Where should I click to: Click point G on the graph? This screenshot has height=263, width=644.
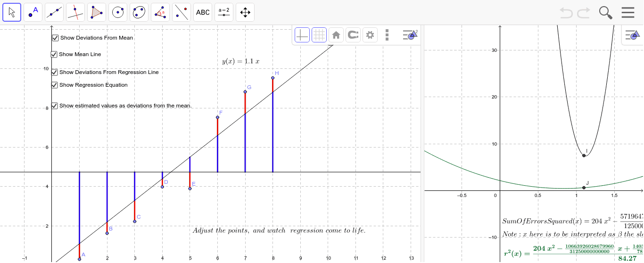coord(245,92)
